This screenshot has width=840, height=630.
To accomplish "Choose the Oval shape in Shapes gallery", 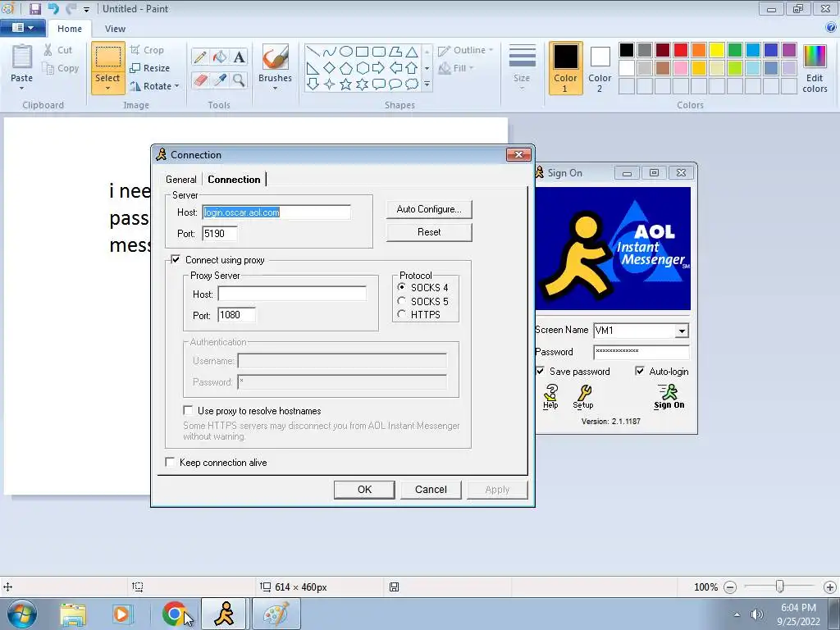I will (x=346, y=52).
